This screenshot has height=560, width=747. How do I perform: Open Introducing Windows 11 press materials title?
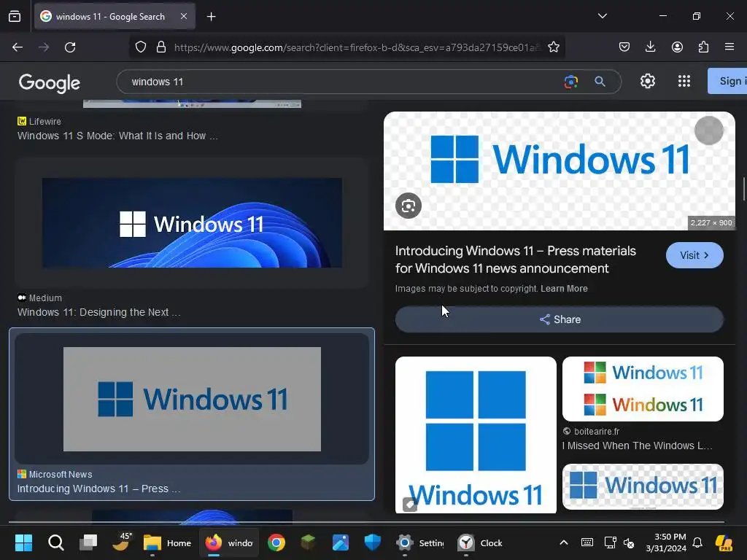click(516, 260)
